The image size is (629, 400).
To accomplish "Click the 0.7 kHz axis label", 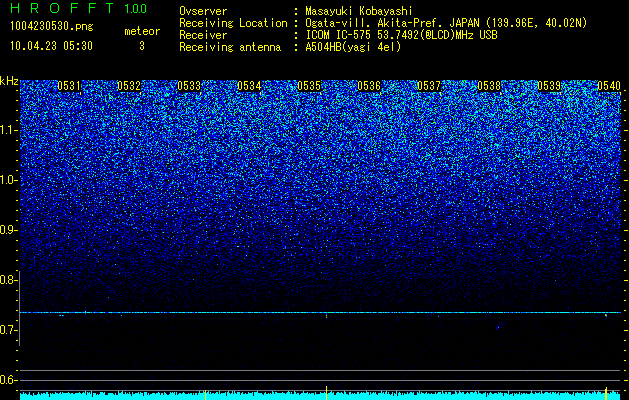I will click(x=9, y=330).
